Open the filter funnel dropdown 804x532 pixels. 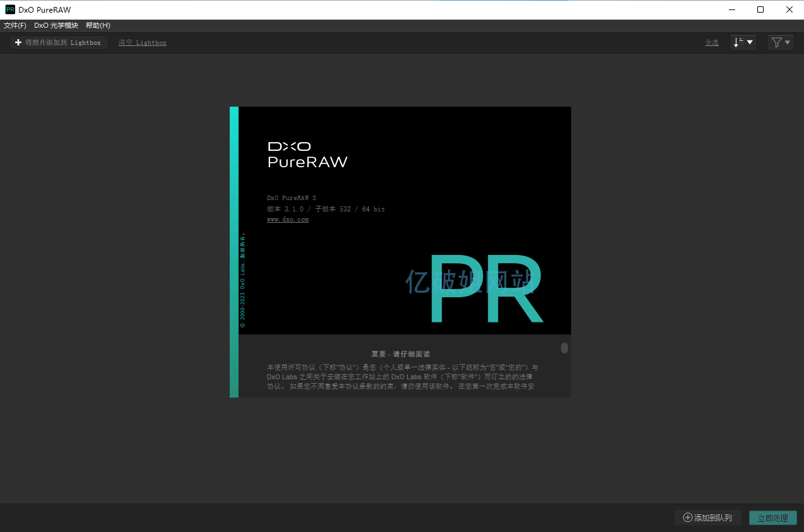click(781, 42)
